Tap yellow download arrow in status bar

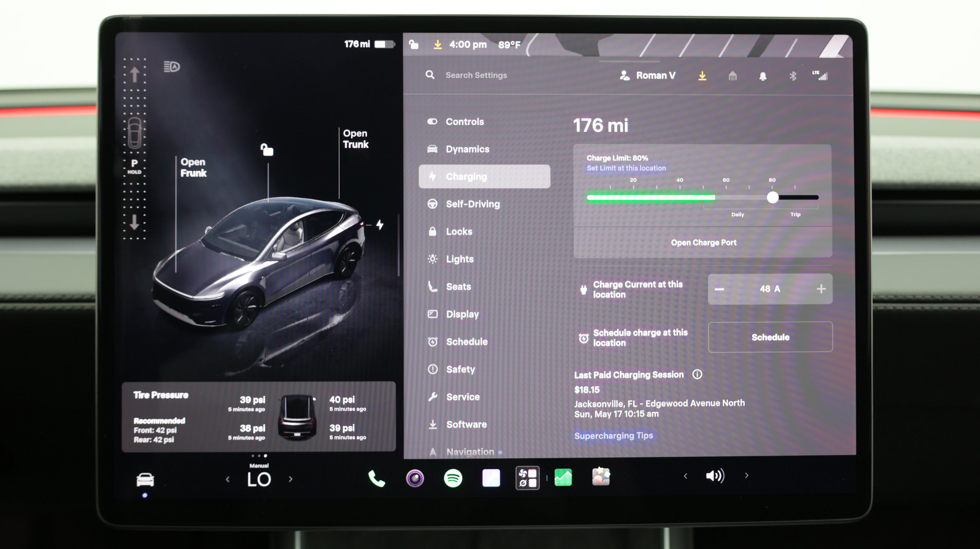coord(437,44)
